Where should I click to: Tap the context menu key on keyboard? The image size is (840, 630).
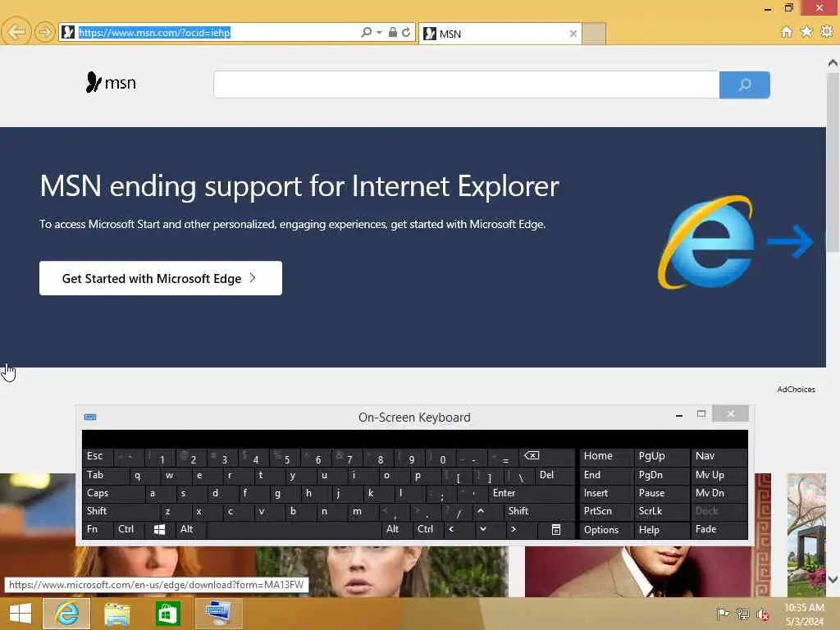555,530
